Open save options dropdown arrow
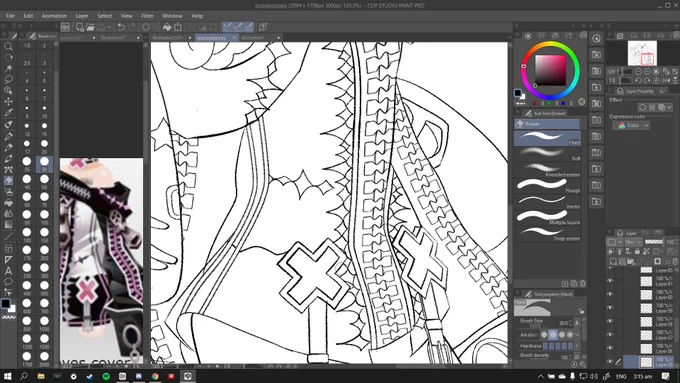Screen dimensions: 680x383 [x=109, y=27]
